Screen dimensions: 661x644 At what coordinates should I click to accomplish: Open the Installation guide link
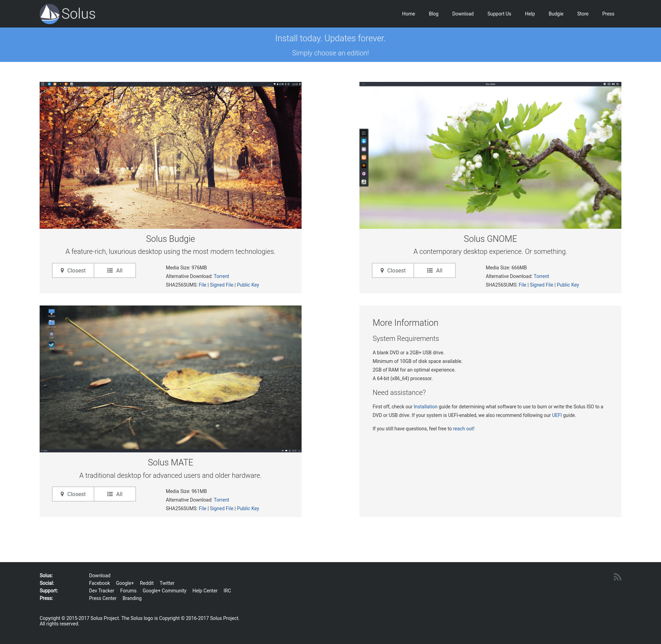coord(426,407)
